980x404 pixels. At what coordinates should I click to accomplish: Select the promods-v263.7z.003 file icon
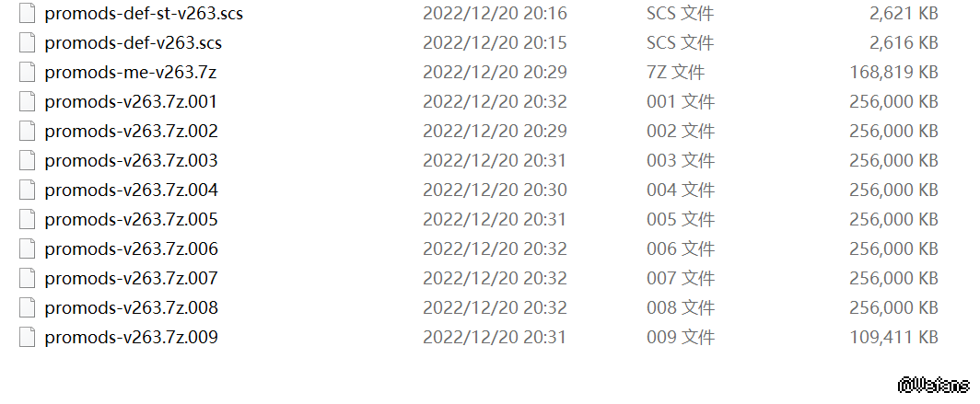(27, 161)
